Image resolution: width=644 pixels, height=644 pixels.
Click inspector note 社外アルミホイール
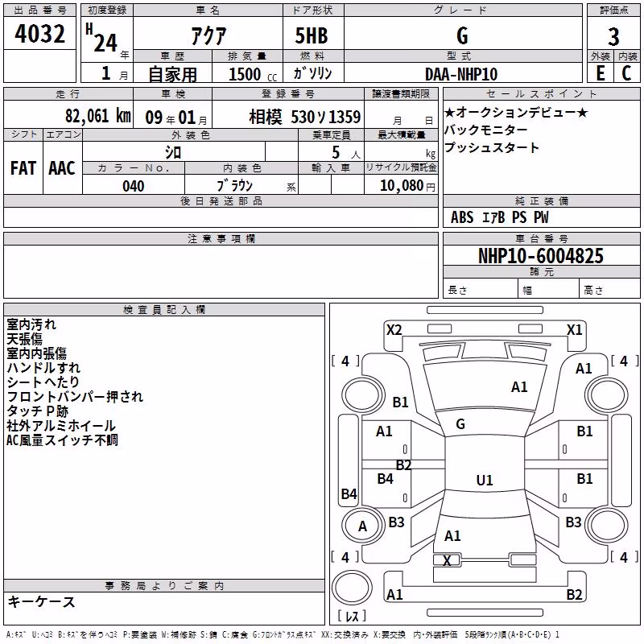pos(61,426)
